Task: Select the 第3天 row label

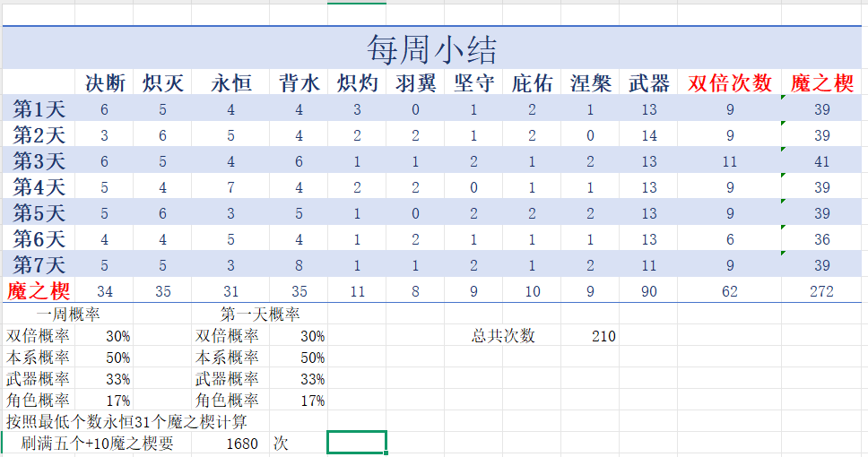Action: (x=39, y=161)
